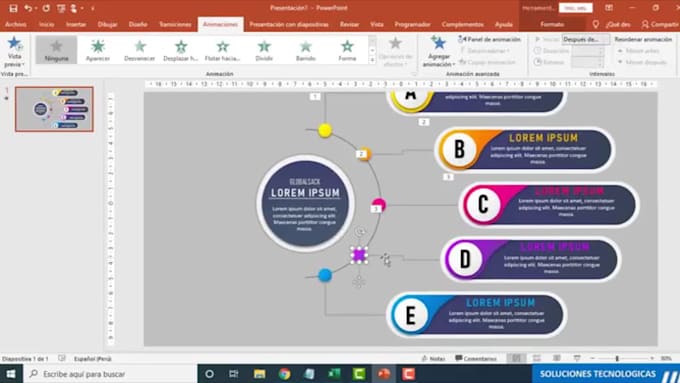Viewport: 680px width, 383px height.
Task: Switch to the Revisar tab
Action: pos(350,24)
